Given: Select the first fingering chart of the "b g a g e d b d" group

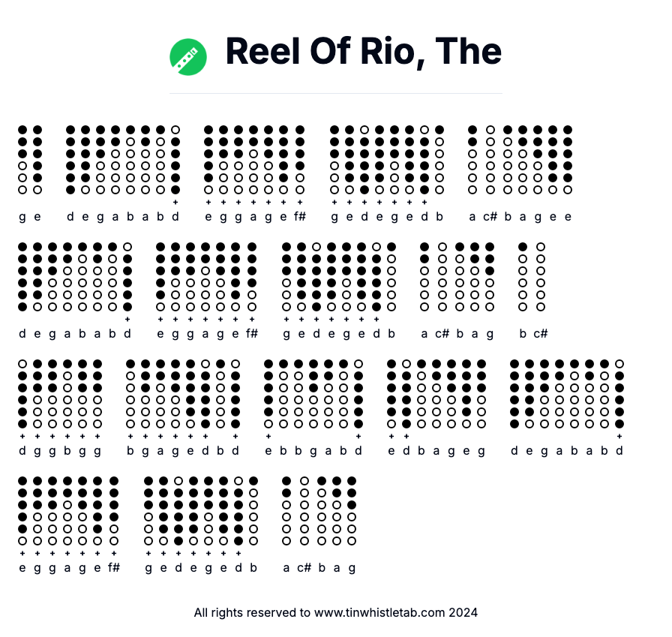Looking at the screenshot, I should pyautogui.click(x=130, y=394).
